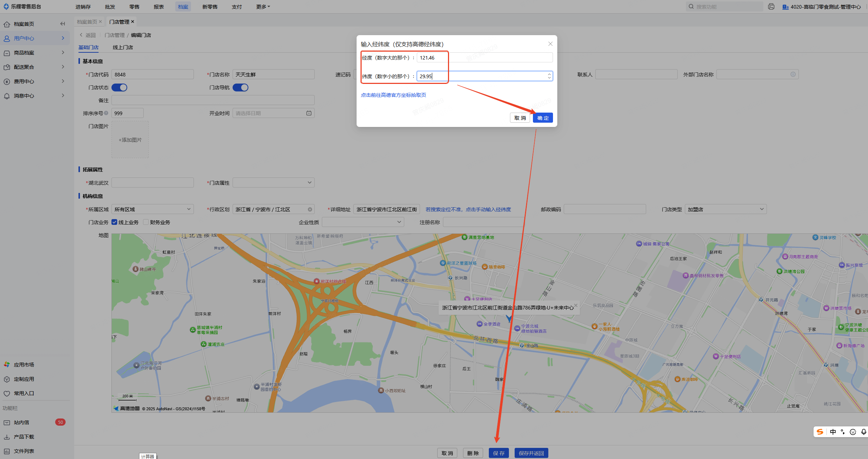Click the 站内信 mail icon
Viewport: 868px width, 459px height.
[7, 422]
